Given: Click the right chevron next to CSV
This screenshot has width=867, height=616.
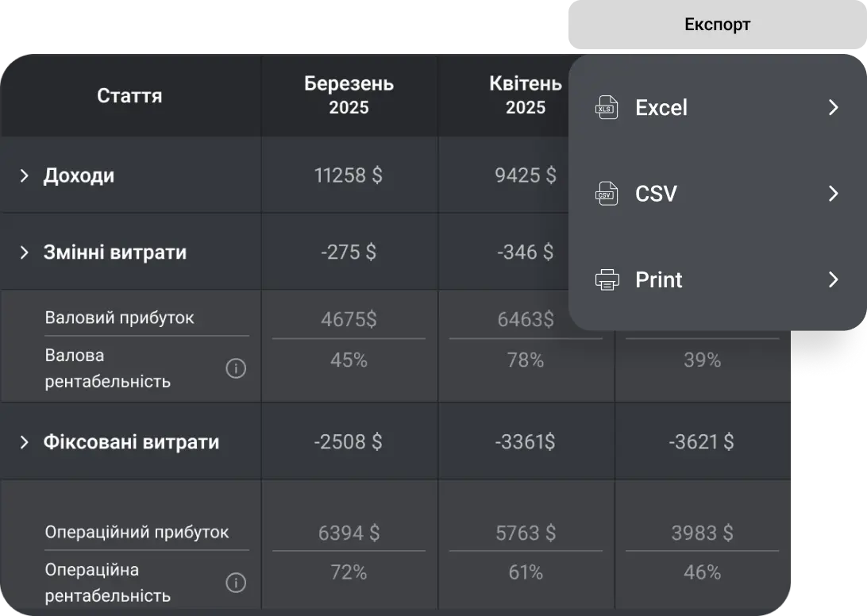Looking at the screenshot, I should tap(833, 193).
